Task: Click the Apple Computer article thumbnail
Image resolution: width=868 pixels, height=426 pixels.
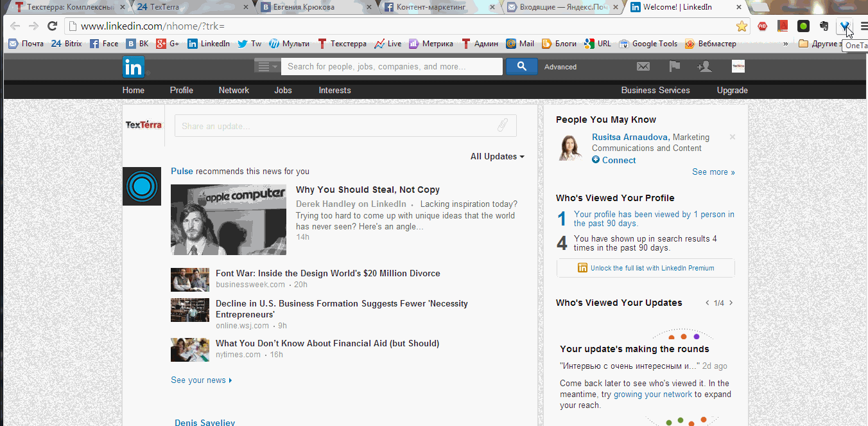Action: tap(229, 220)
